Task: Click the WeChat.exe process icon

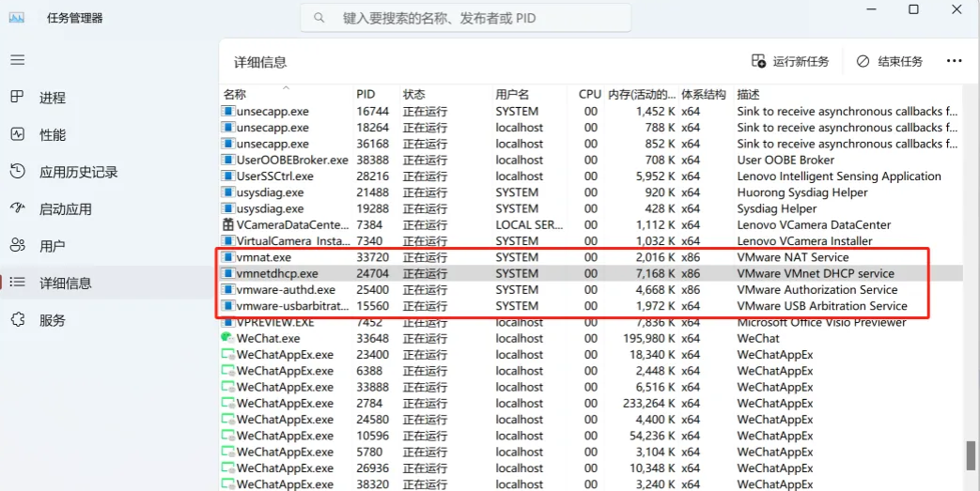Action: coord(226,338)
